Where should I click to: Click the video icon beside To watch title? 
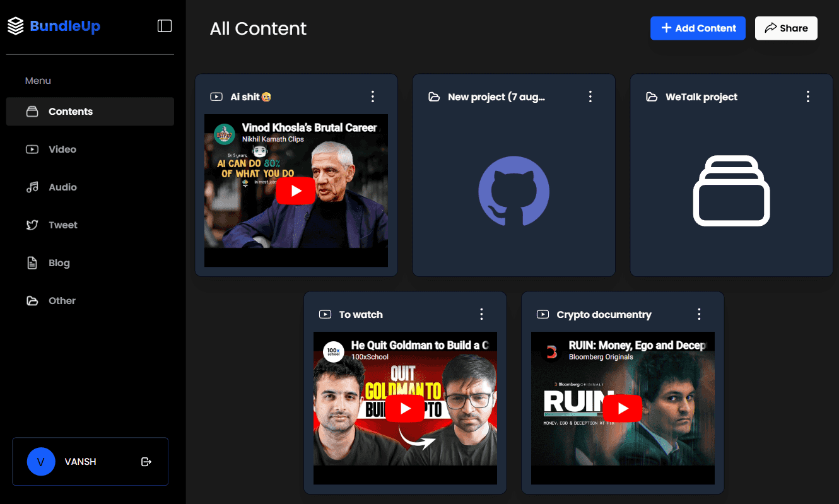click(x=326, y=314)
